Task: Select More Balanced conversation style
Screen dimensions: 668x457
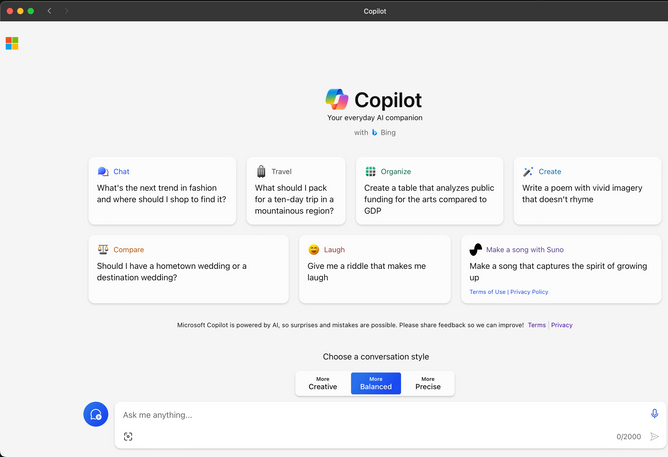Action: (x=376, y=383)
